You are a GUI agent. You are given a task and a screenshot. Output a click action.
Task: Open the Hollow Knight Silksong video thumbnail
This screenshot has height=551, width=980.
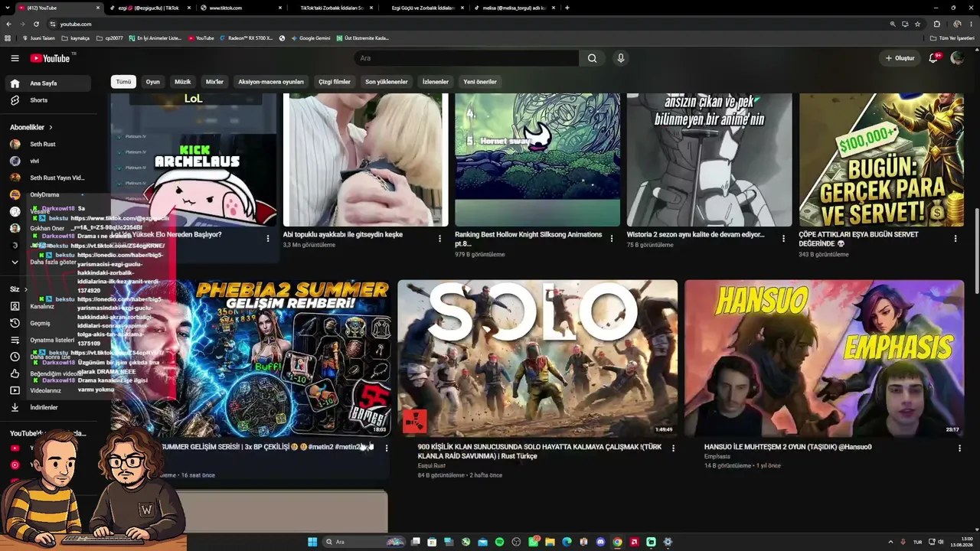(x=537, y=160)
